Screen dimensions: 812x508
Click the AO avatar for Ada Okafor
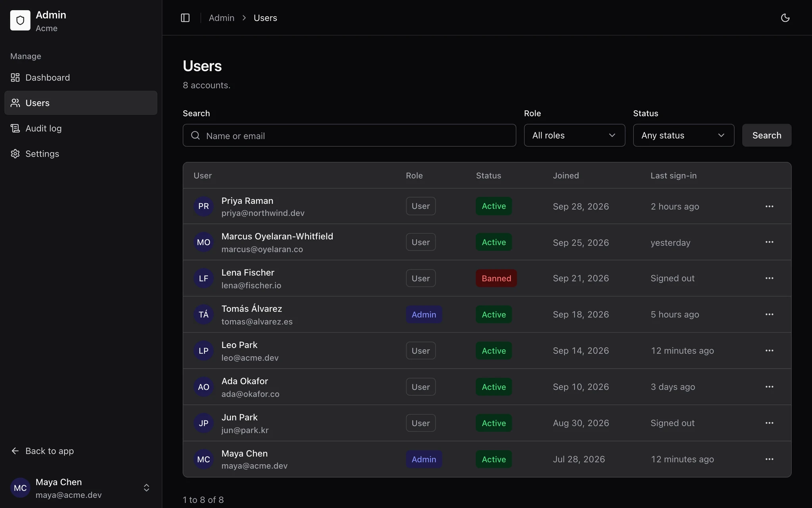click(203, 387)
